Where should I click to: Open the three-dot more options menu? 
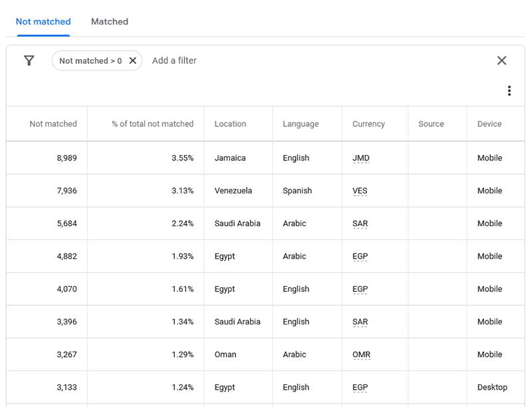pyautogui.click(x=509, y=91)
